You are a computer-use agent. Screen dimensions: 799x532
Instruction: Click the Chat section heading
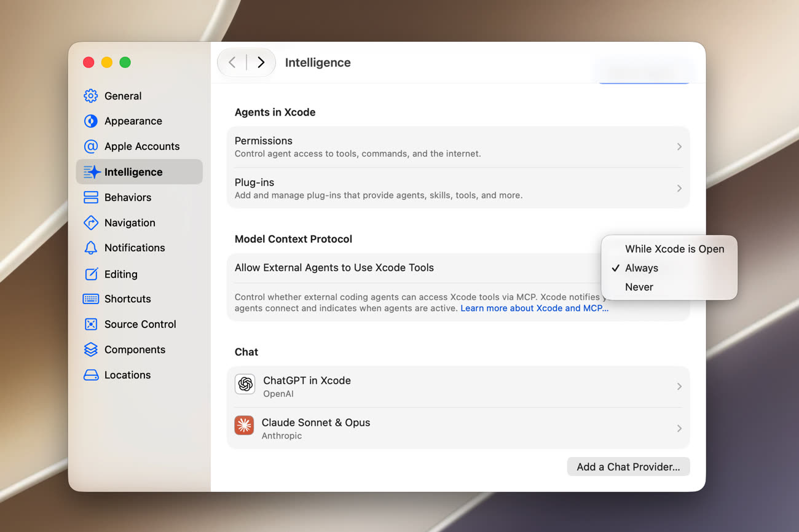246,352
